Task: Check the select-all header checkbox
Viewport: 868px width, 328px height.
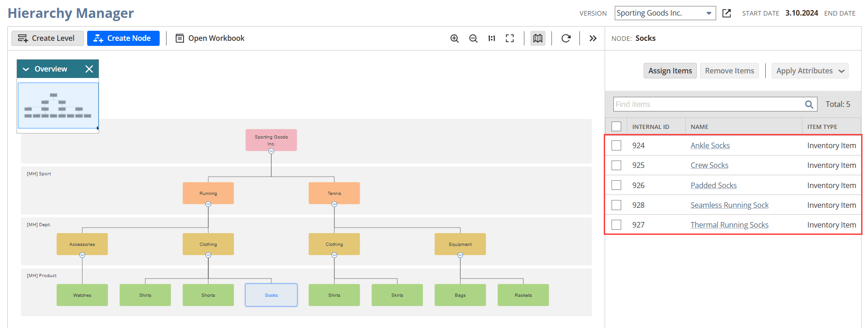Action: (616, 127)
